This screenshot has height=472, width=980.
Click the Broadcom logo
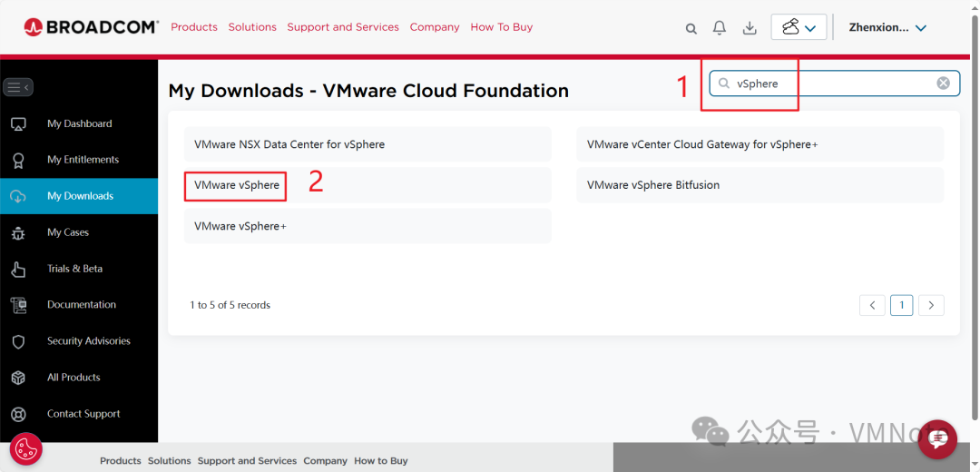(x=92, y=27)
